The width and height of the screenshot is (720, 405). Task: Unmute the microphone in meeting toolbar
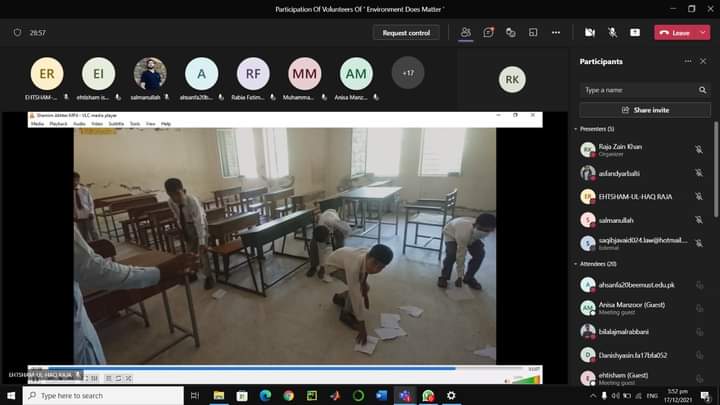[x=612, y=32]
